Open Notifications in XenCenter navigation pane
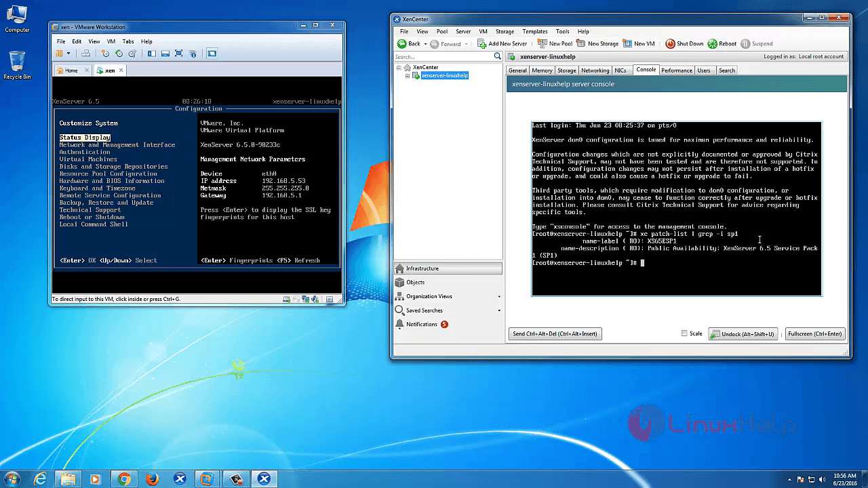 coord(448,324)
